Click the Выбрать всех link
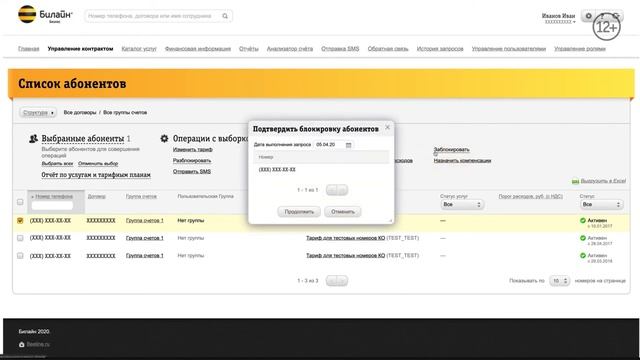 pyautogui.click(x=57, y=164)
